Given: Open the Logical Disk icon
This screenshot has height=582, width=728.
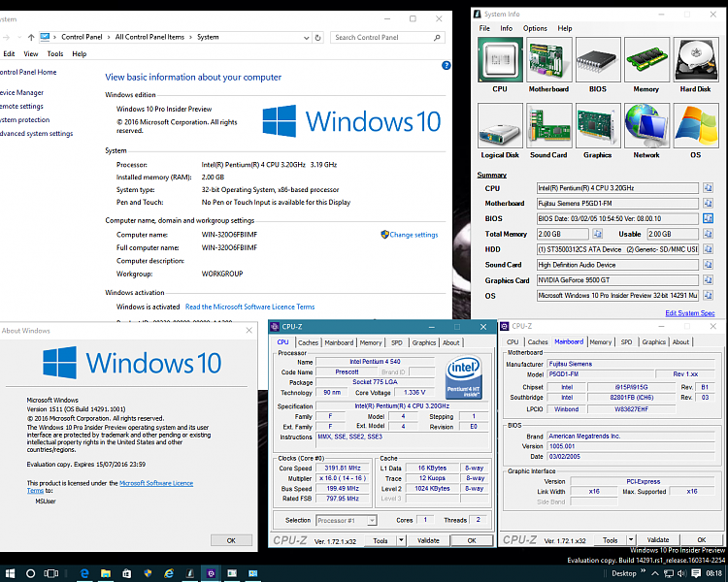Looking at the screenshot, I should pos(500,126).
